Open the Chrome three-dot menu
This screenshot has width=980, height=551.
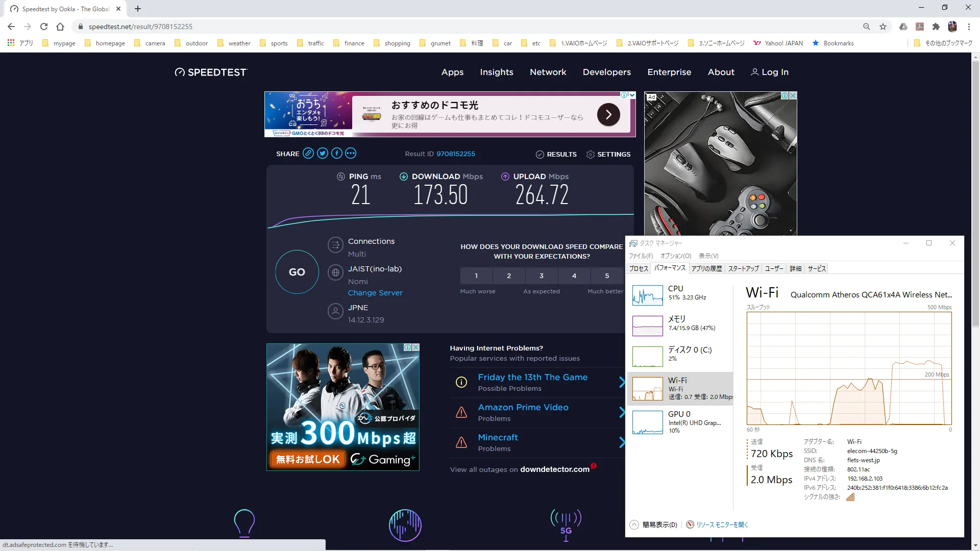pos(969,27)
